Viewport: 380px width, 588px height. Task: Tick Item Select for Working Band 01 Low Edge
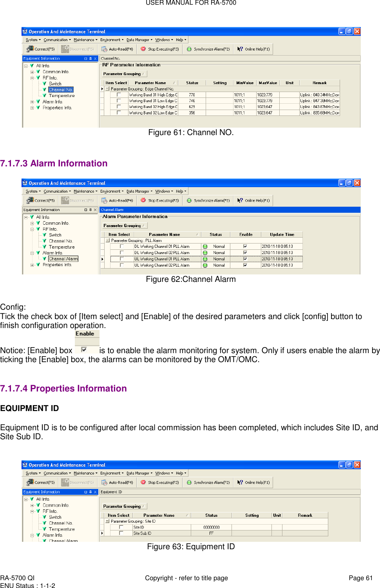[119, 101]
